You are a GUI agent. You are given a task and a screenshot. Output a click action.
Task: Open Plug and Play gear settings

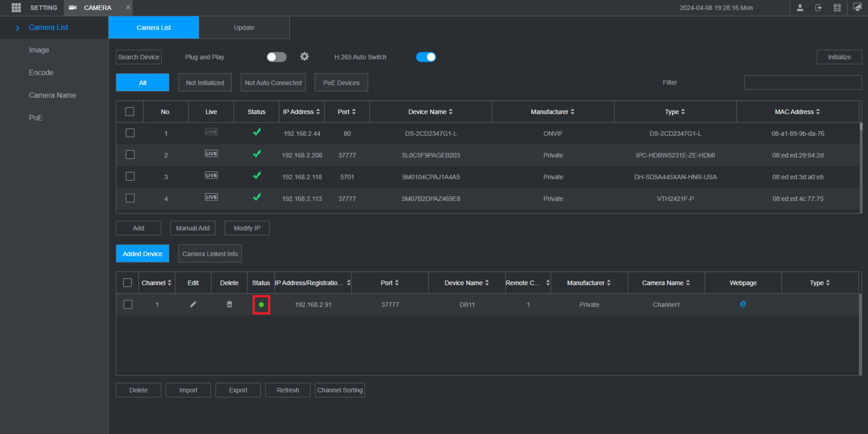pos(304,56)
